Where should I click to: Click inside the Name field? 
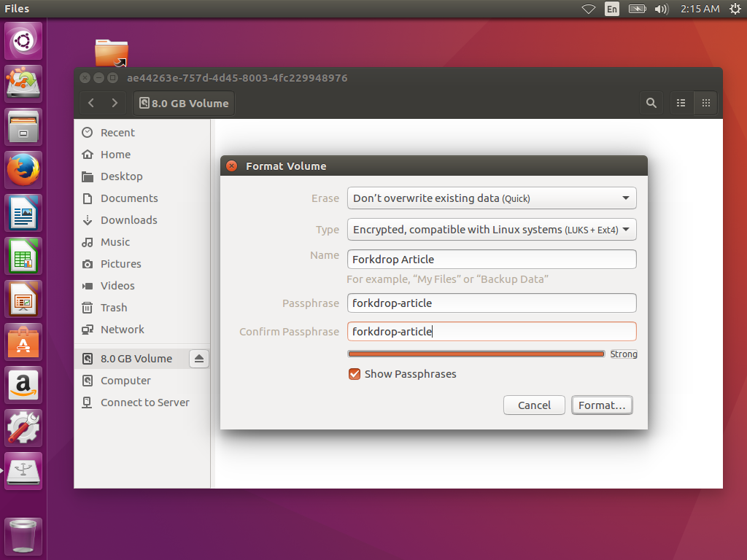pyautogui.click(x=491, y=259)
